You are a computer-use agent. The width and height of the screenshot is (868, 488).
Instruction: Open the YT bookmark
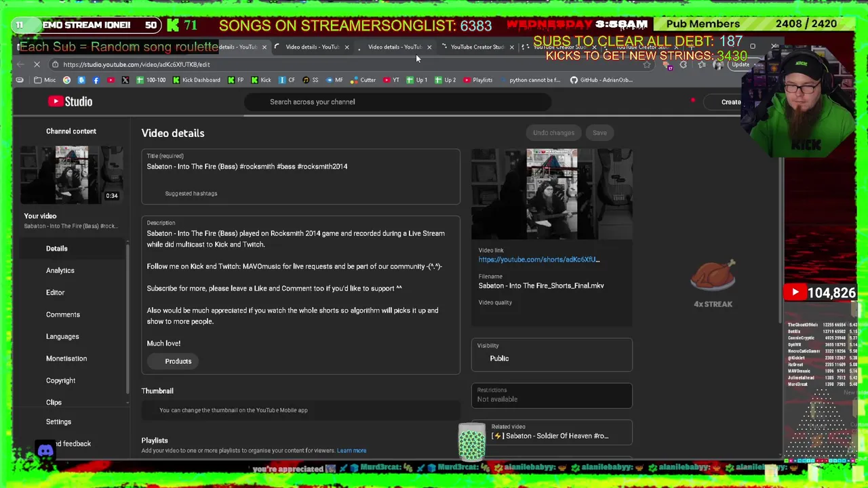point(391,80)
